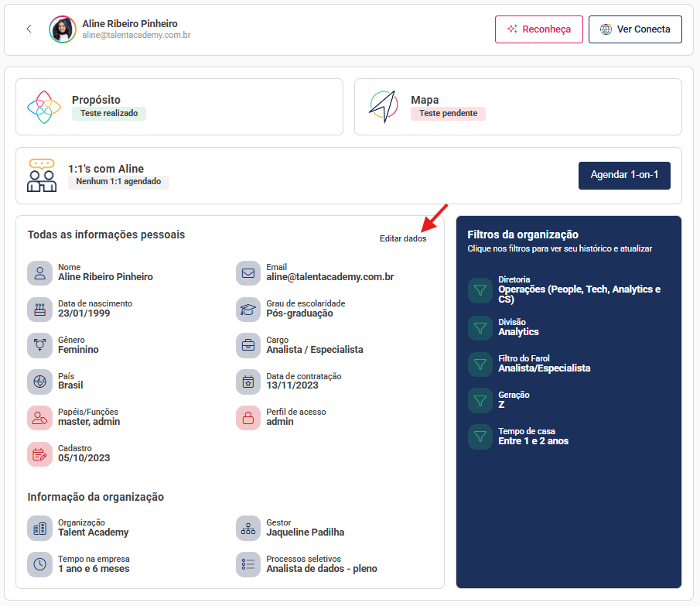Click the Cargo briefcase icon
Viewport: 700px width, 606px height.
tap(248, 345)
